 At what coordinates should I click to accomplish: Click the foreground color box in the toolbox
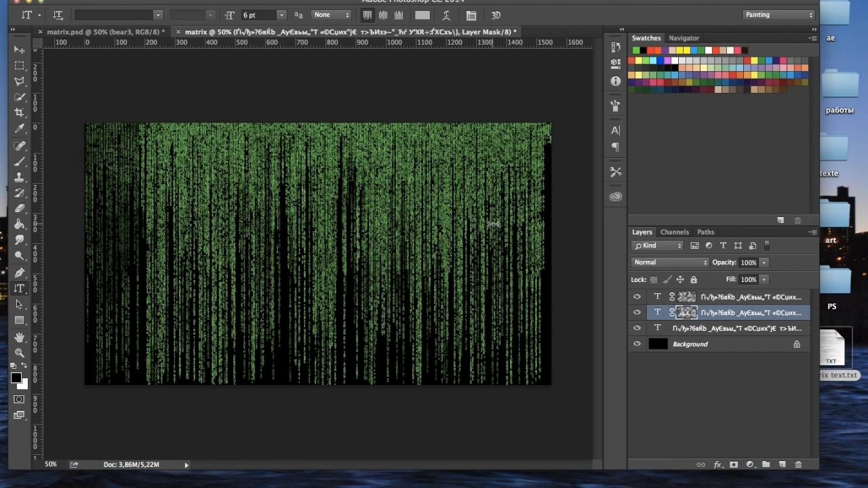point(16,378)
